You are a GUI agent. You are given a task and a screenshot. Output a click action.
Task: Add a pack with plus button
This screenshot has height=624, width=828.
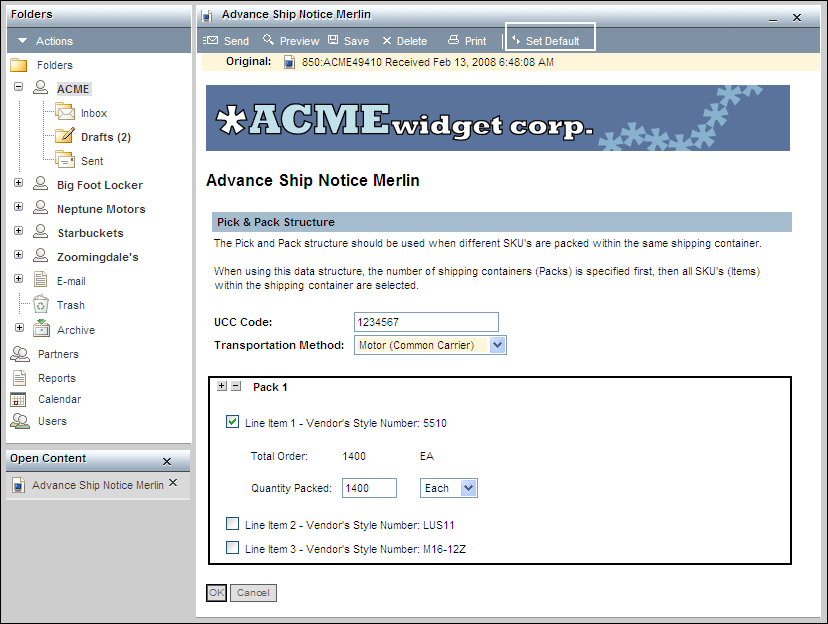pyautogui.click(x=222, y=386)
